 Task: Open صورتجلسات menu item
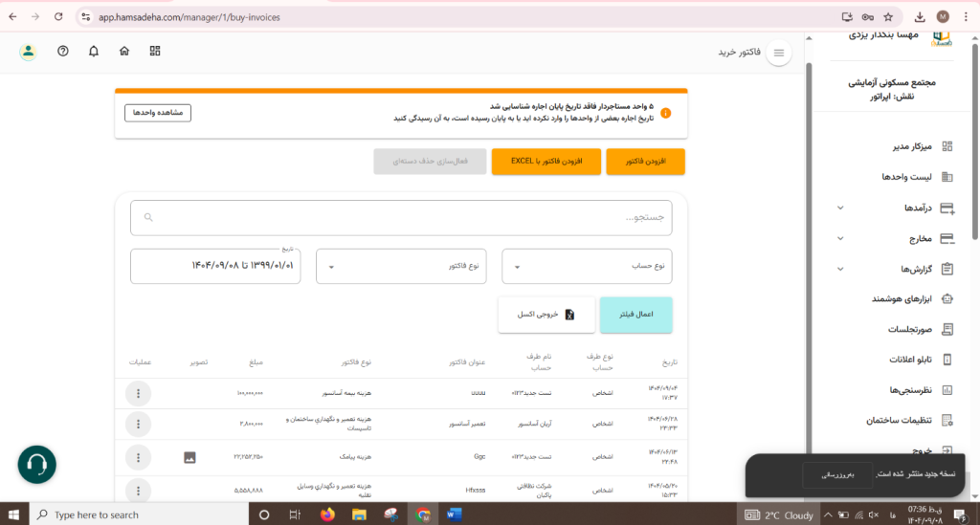pos(910,329)
